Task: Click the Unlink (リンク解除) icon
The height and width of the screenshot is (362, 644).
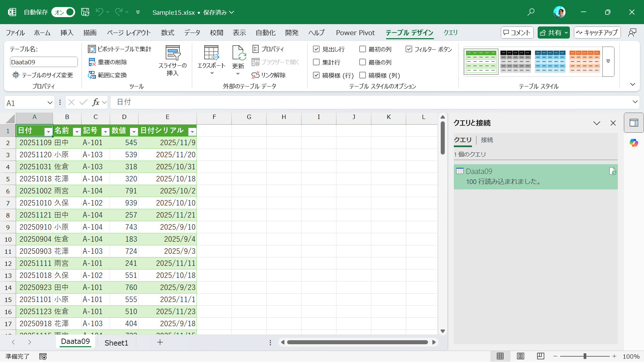Action: pos(256,75)
